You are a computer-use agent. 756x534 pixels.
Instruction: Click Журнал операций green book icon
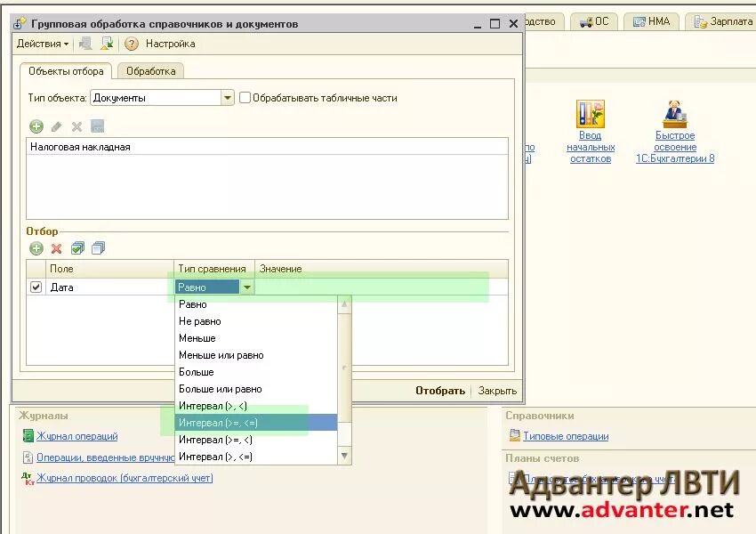pos(28,435)
